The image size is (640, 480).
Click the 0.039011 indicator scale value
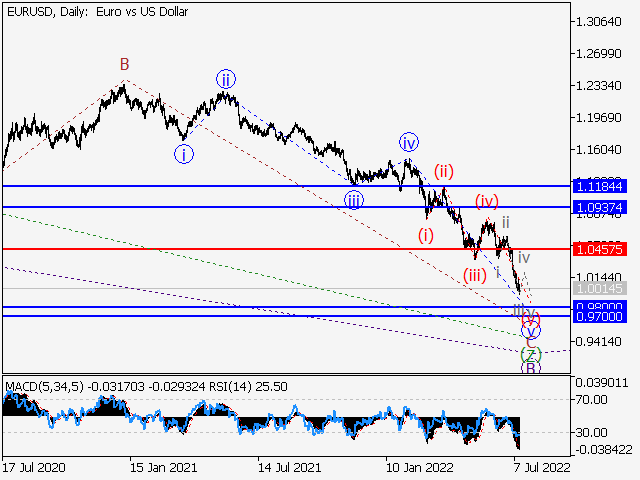[602, 383]
